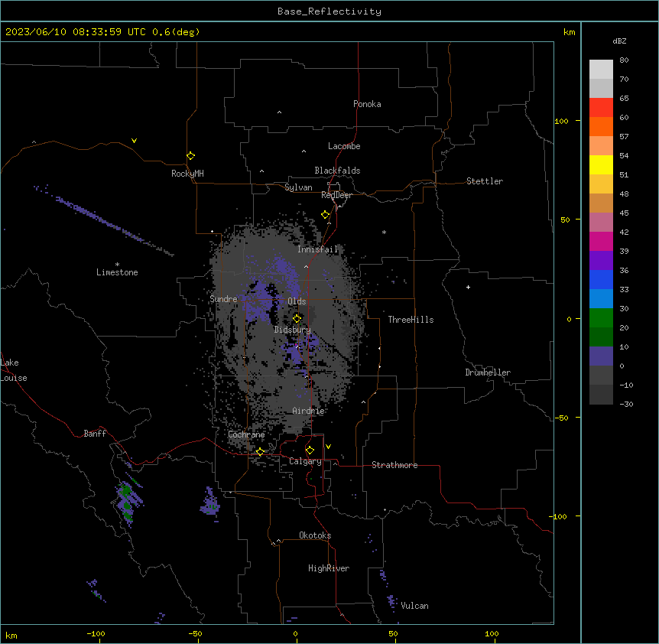This screenshot has width=659, height=644.
Task: Click the Strathmore label
Action: click(x=394, y=465)
